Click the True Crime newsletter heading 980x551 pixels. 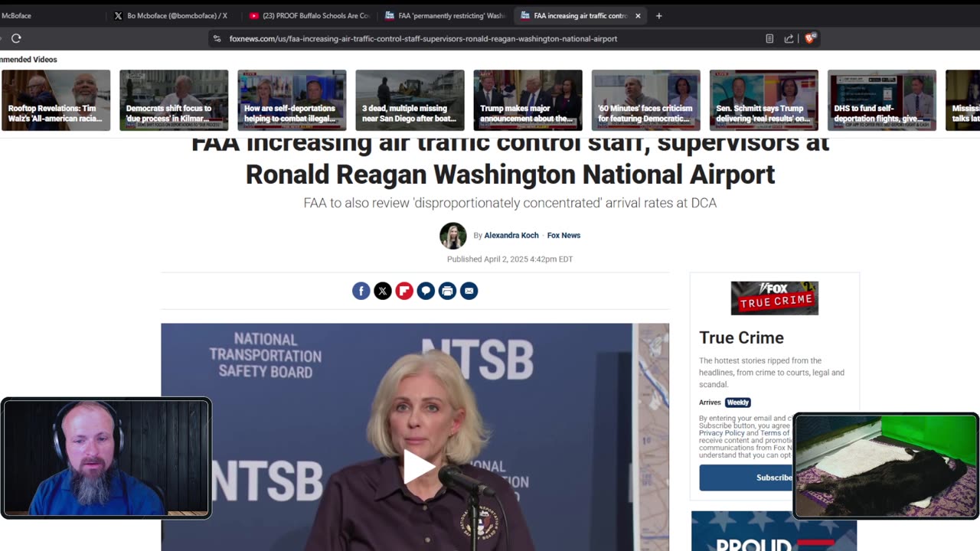click(741, 337)
